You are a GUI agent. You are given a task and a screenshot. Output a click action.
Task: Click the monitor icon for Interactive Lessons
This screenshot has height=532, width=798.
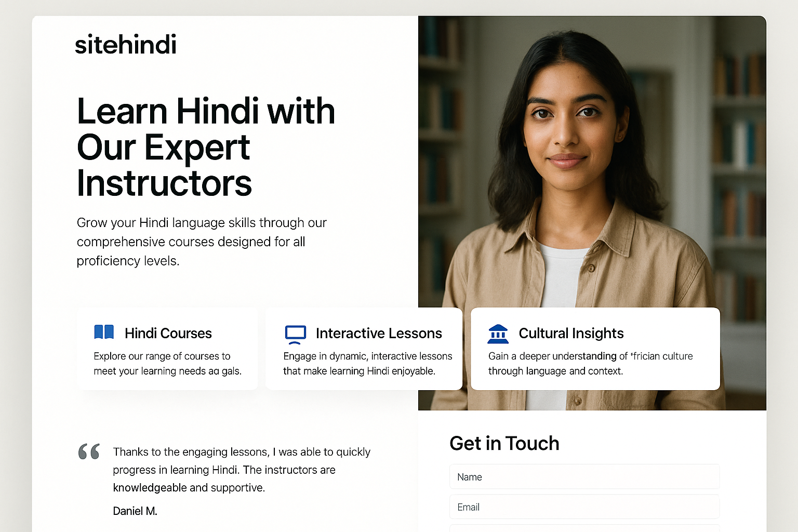[296, 335]
